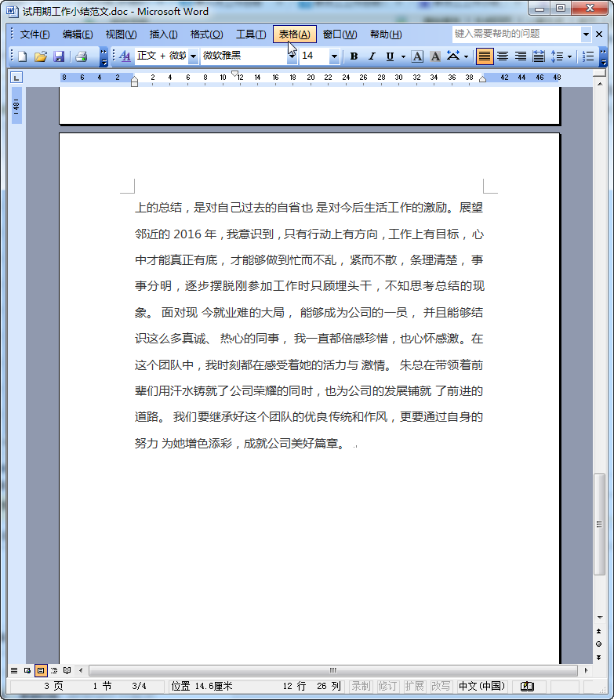The width and height of the screenshot is (614, 700).
Task: Open the 格式(O) menu
Action: point(206,34)
